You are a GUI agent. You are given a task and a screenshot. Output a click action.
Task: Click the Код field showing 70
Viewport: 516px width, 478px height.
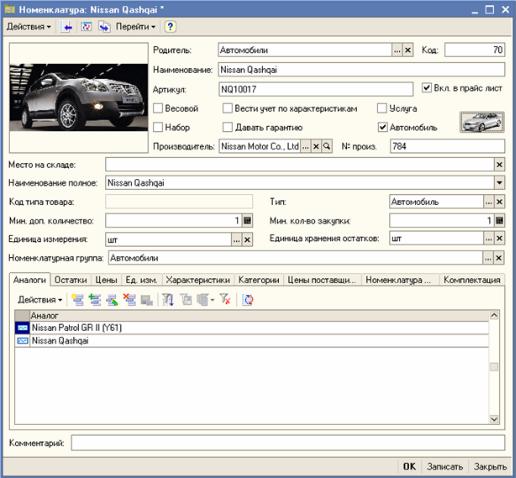tap(475, 50)
